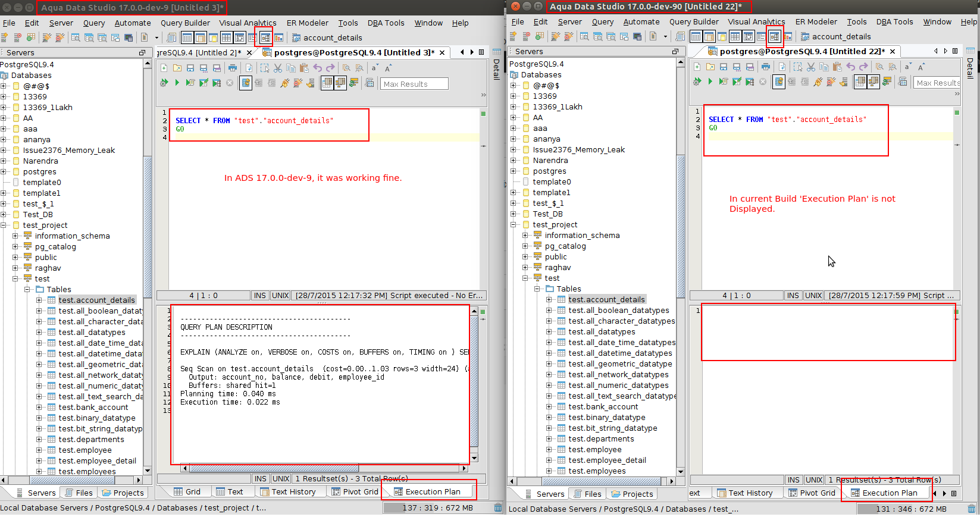
Task: Close the Untitled 3 query tab in left window
Action: point(442,53)
